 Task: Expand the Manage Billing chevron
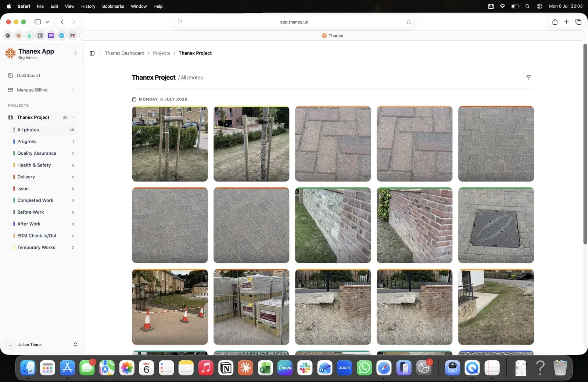tap(73, 90)
